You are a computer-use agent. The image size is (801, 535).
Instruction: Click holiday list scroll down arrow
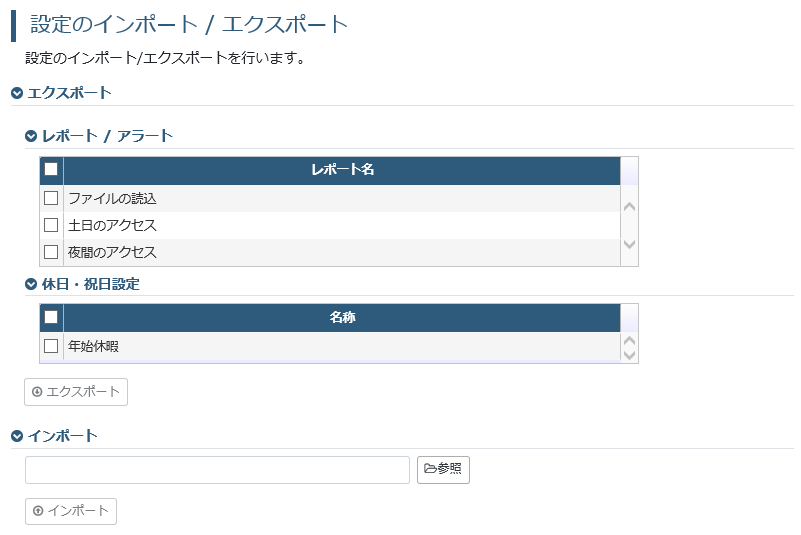click(x=629, y=355)
